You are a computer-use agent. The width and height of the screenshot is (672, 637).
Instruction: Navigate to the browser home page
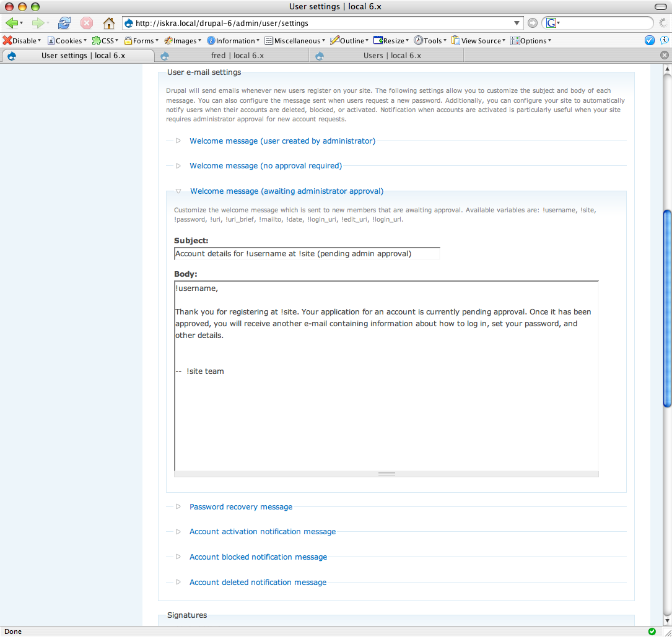108,23
